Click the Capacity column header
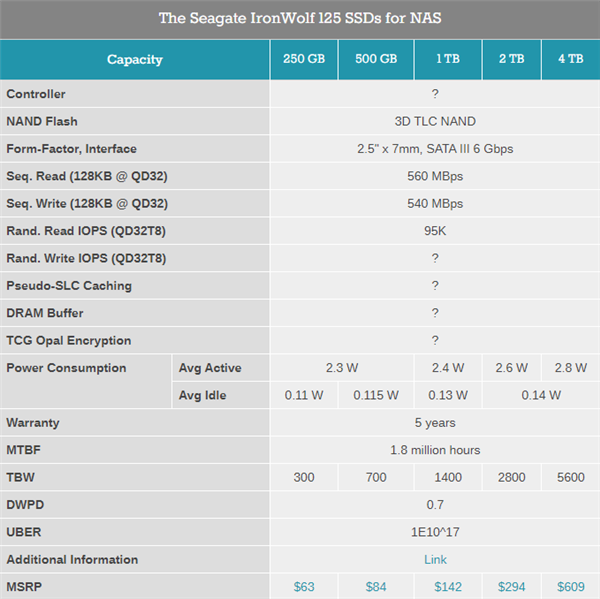The image size is (600, 599). 134,59
